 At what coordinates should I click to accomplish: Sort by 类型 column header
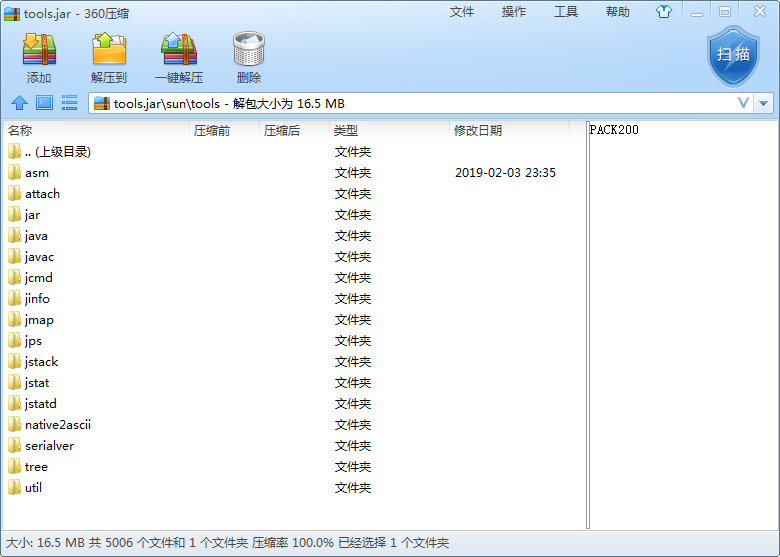[390, 130]
